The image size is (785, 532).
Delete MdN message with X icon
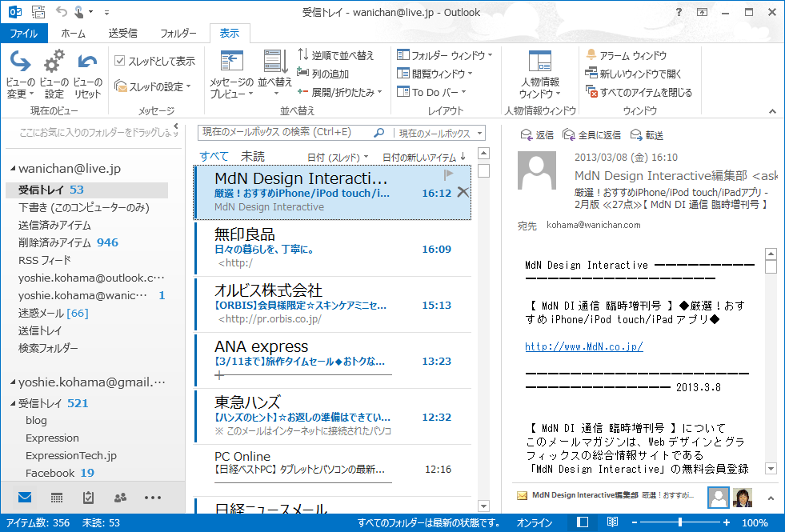click(463, 192)
